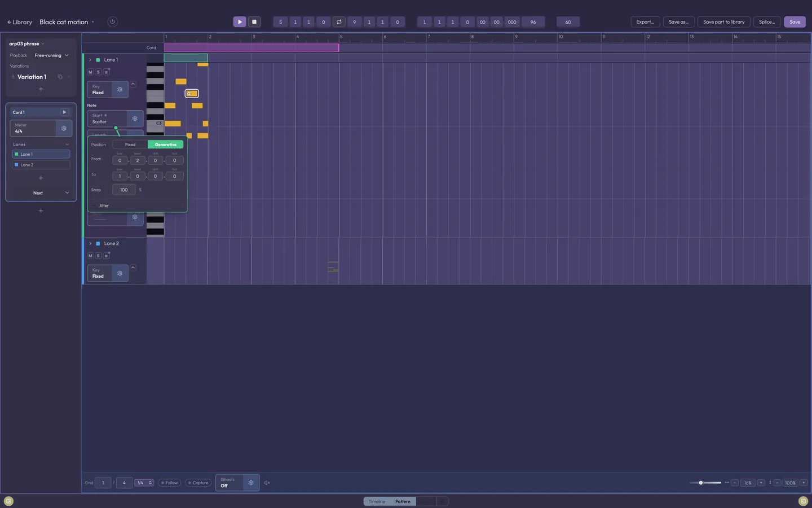Open the gear on the partly hidden Length control

135,133
